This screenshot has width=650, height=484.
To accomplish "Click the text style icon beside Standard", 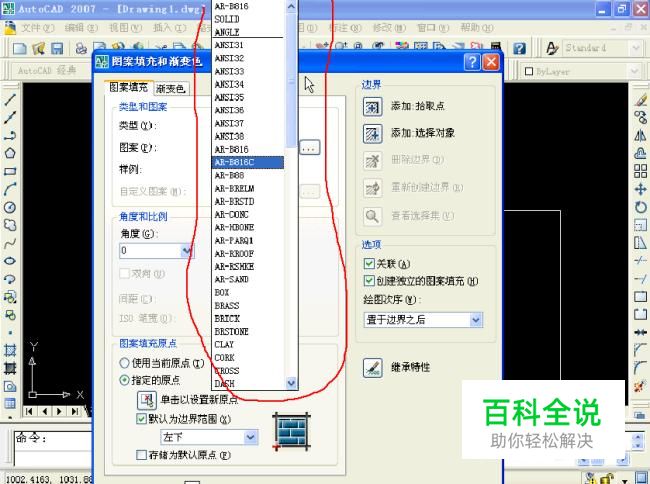I will click(x=552, y=48).
